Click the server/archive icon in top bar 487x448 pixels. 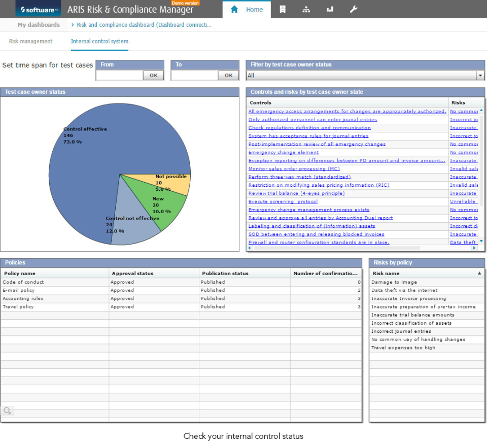pyautogui.click(x=283, y=9)
